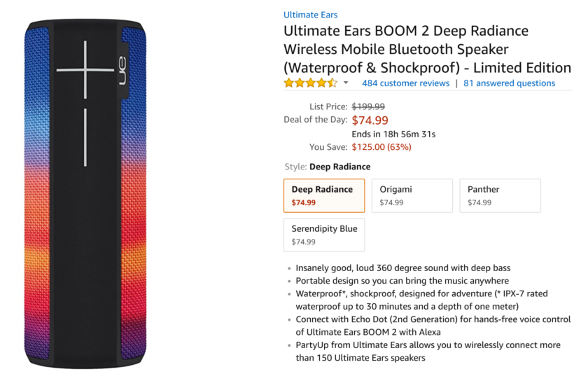
Task: Open the Ultimate Ears brand link
Action: click(310, 15)
